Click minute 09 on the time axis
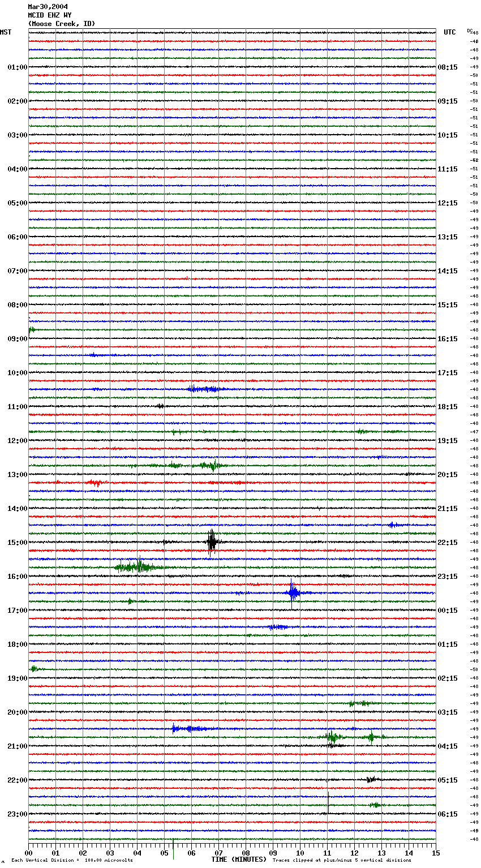481x868 pixels. [273, 853]
